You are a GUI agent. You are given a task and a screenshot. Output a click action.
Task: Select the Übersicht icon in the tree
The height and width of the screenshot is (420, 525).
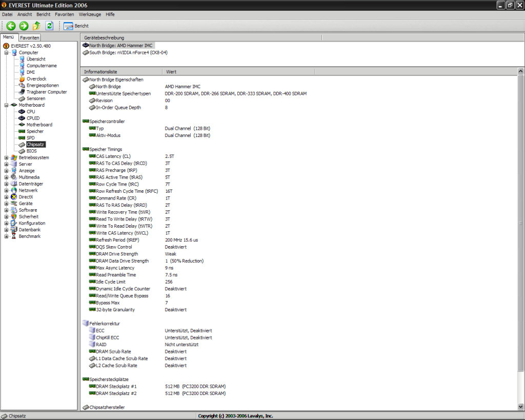(22, 59)
